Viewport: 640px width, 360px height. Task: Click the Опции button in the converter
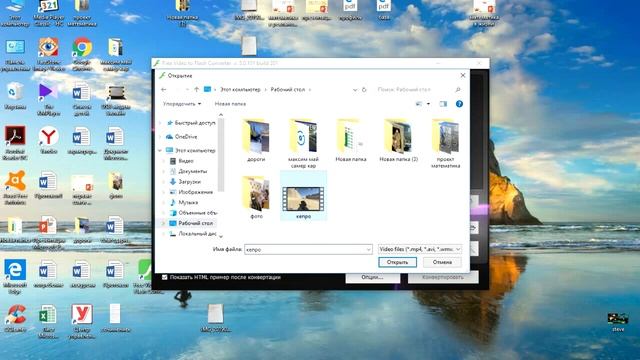click(372, 277)
